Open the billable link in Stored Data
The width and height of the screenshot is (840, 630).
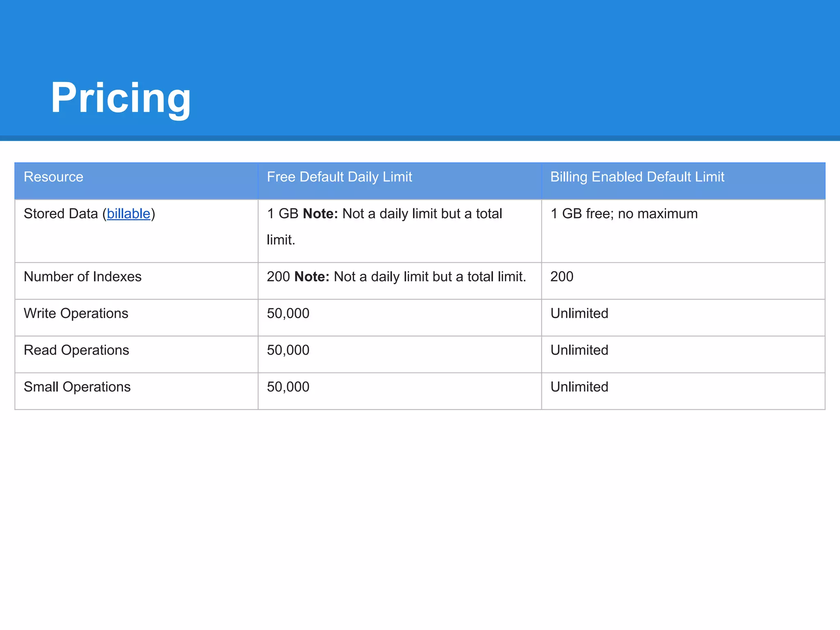[128, 214]
